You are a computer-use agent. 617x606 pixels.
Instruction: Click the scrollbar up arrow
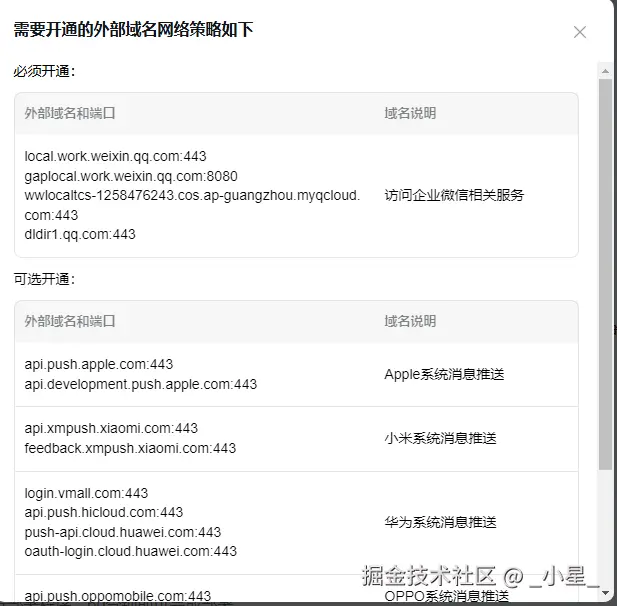(x=605, y=71)
